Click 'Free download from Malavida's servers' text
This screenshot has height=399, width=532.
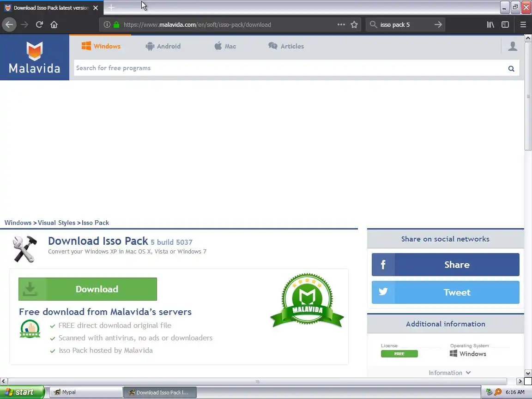click(x=105, y=312)
